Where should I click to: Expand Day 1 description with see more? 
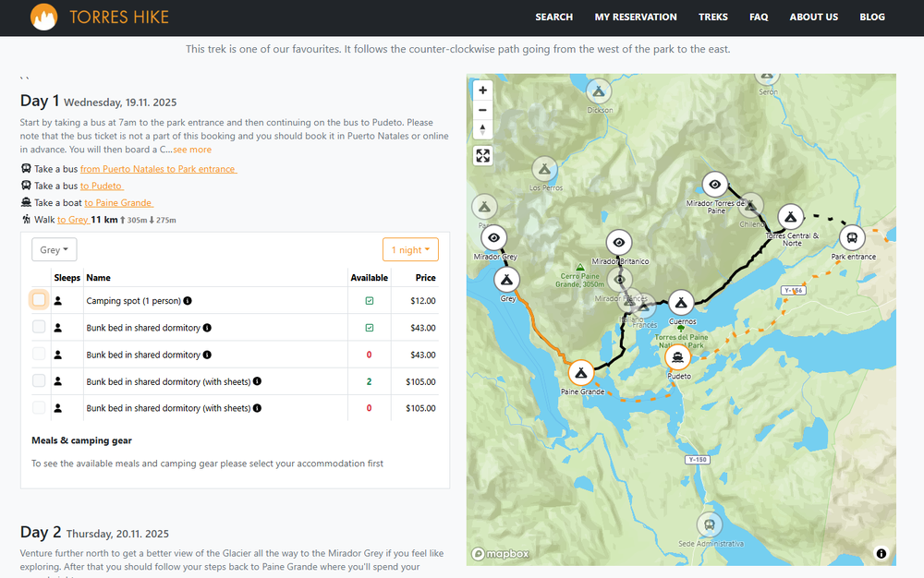click(192, 150)
